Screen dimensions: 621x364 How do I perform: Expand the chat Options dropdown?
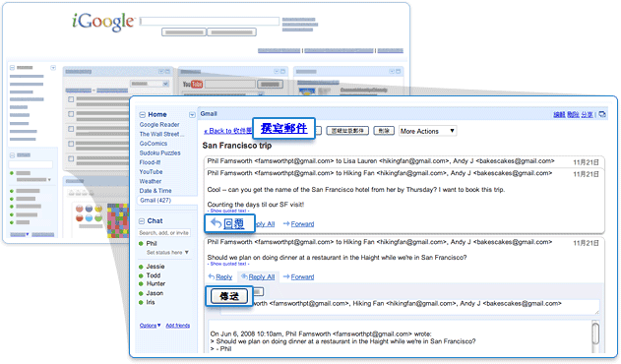click(151, 326)
